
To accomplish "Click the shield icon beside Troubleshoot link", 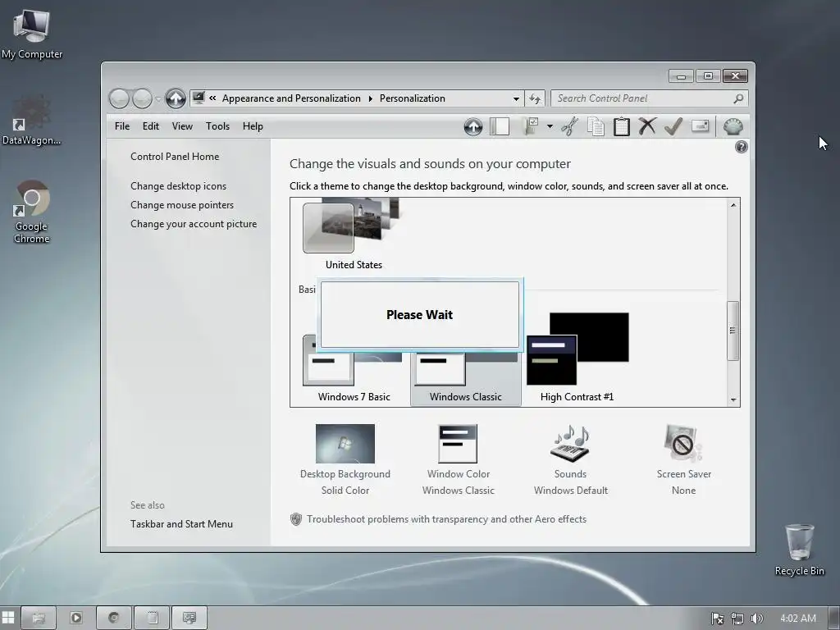I will [295, 519].
